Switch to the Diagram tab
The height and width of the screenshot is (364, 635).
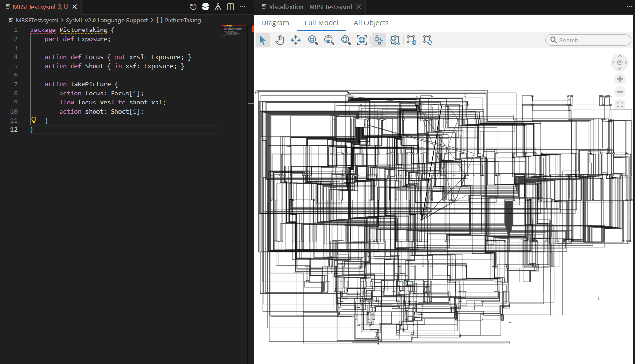tap(275, 23)
